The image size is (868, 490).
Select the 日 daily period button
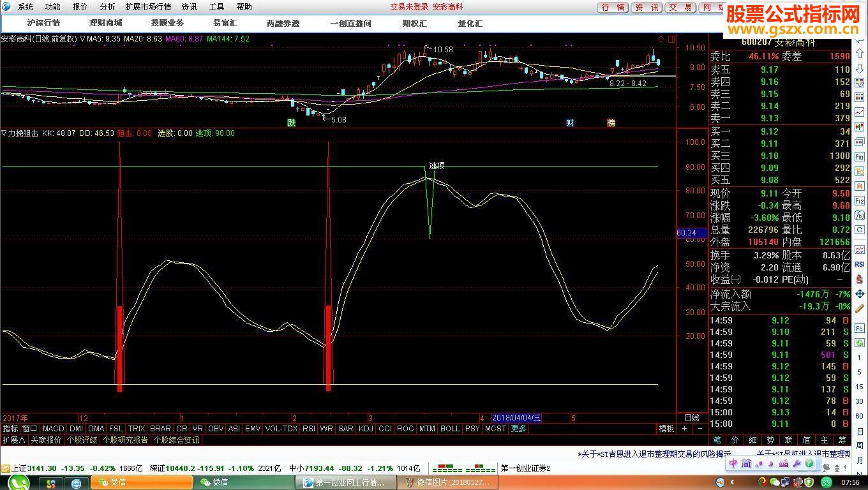click(860, 431)
